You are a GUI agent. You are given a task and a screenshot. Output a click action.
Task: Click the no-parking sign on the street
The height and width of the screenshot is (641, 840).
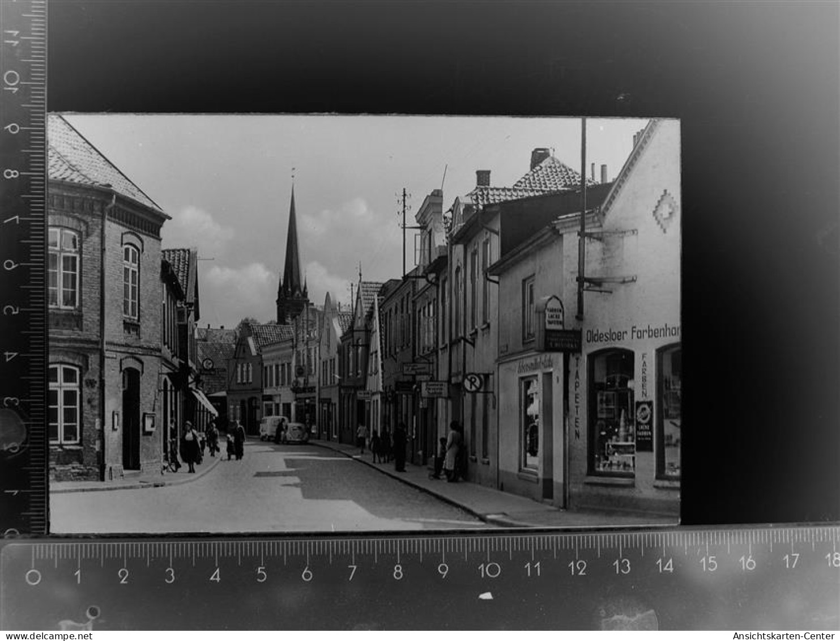tap(472, 383)
